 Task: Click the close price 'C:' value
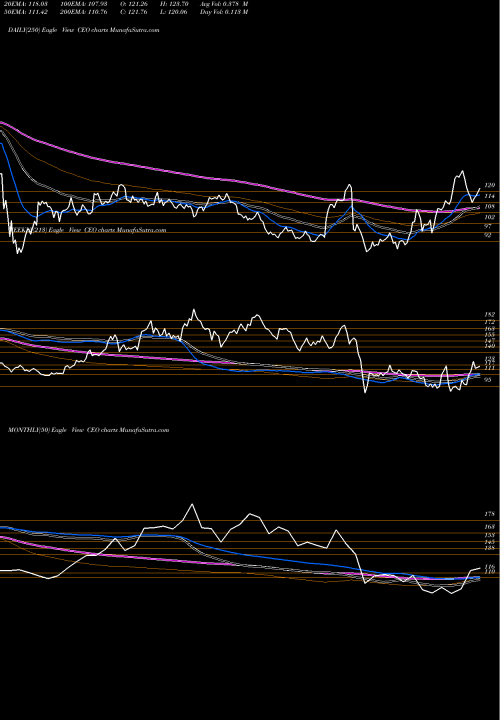click(x=134, y=12)
